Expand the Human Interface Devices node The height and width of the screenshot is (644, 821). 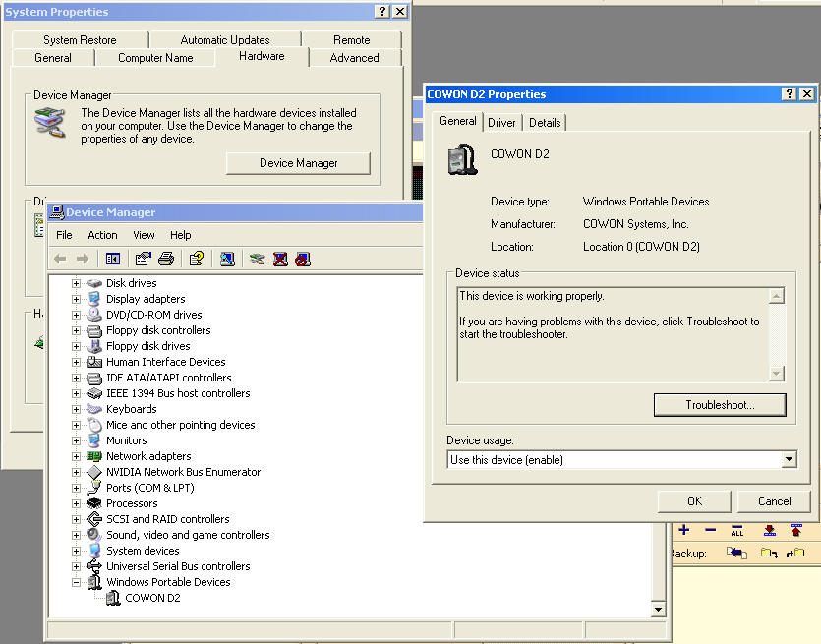point(76,362)
